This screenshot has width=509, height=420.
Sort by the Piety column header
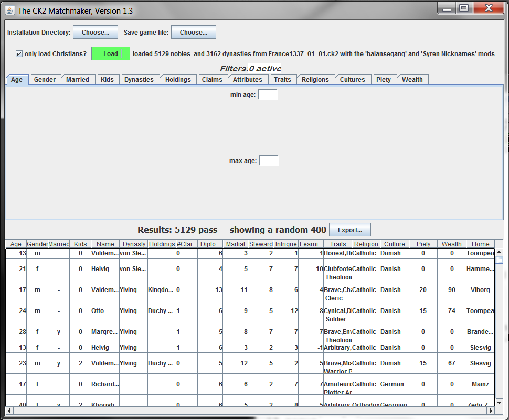423,244
